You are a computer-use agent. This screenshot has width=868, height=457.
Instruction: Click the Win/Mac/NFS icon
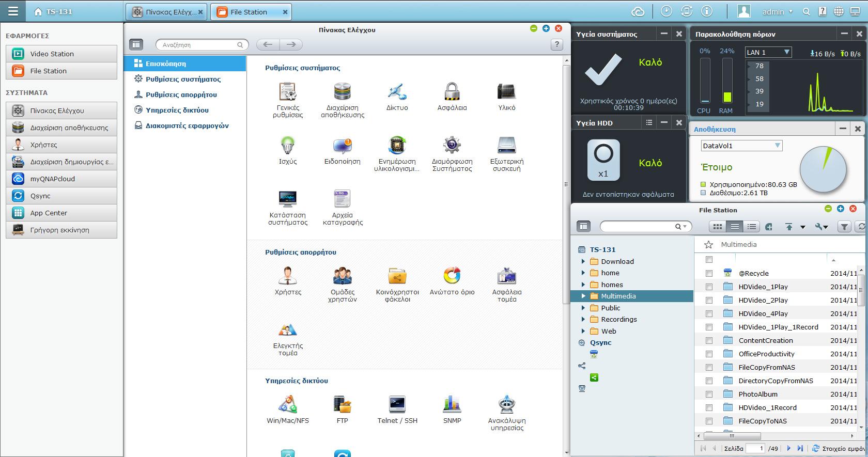point(288,404)
